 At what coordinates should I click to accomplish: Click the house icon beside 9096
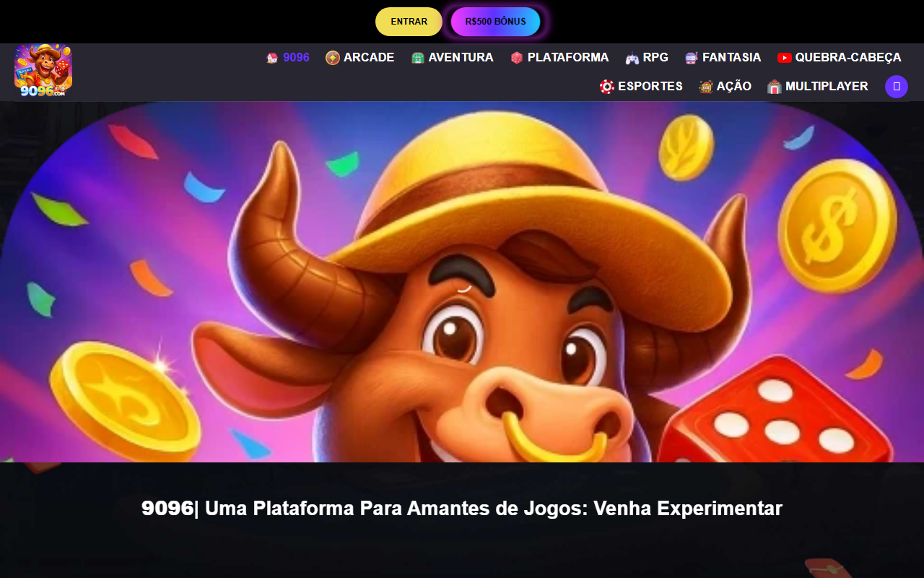272,58
